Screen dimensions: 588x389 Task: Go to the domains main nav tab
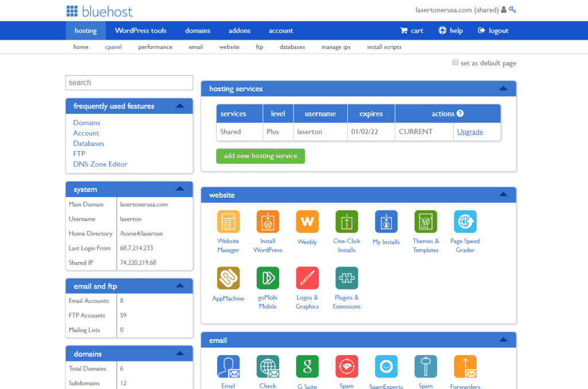pyautogui.click(x=198, y=31)
